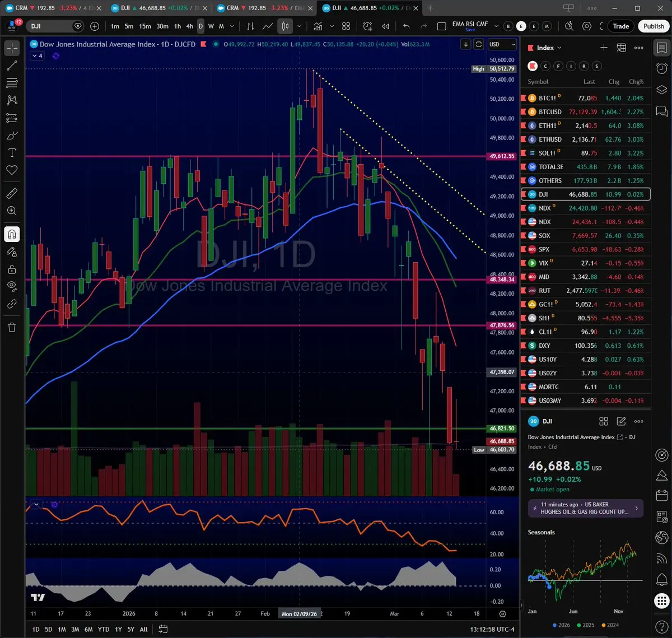The width and height of the screenshot is (672, 638).
Task: Click the symbol search field showing DJI
Action: 56,26
